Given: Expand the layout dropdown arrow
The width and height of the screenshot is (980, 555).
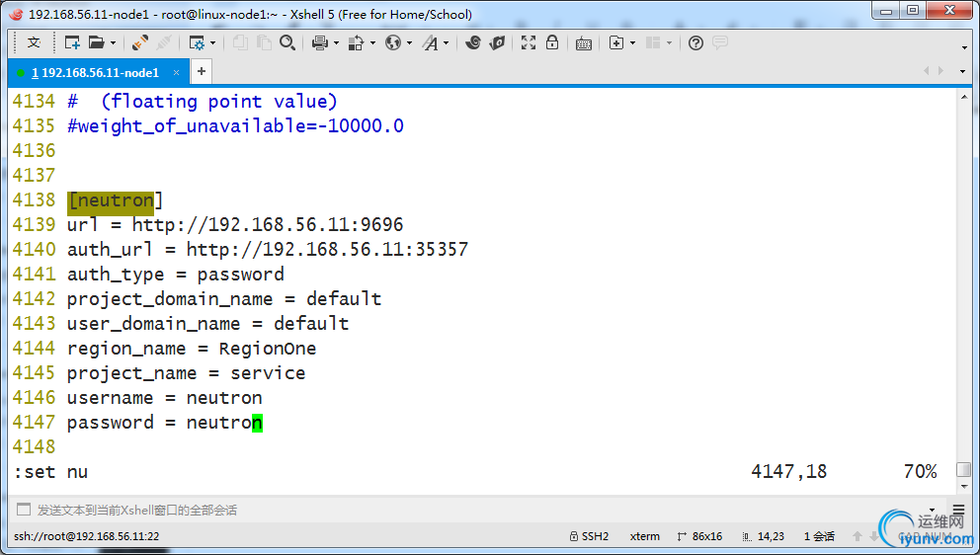Looking at the screenshot, I should pos(670,43).
